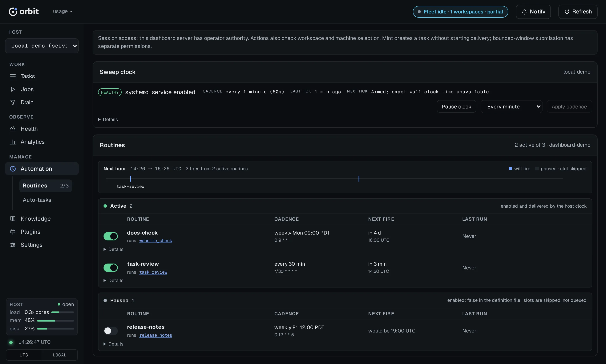
Task: Expand task-review Details
Action: click(x=113, y=280)
